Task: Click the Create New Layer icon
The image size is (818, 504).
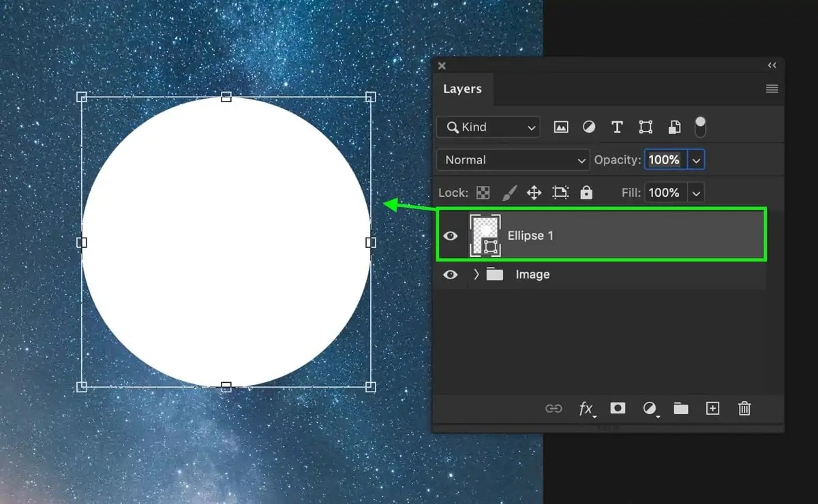Action: [712, 408]
